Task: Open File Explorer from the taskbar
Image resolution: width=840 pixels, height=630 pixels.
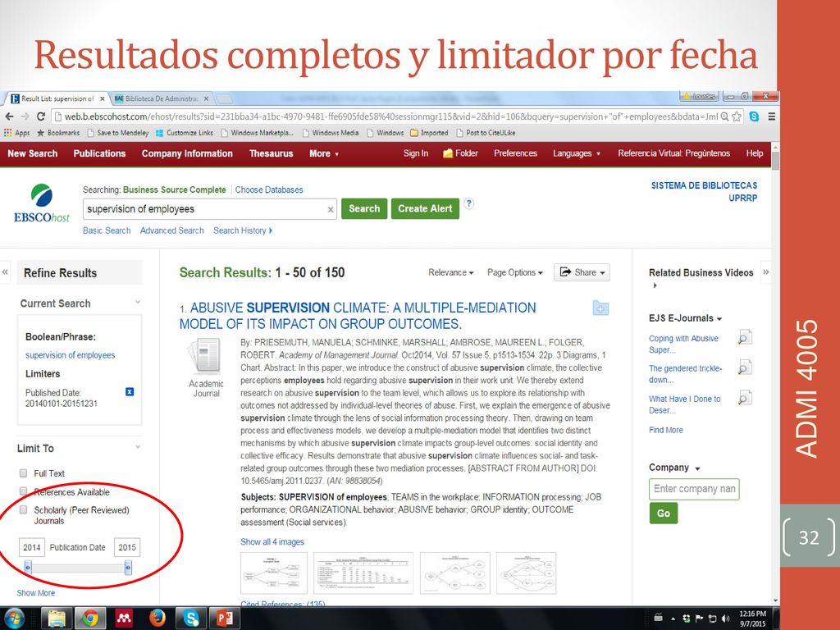Action: tap(57, 619)
